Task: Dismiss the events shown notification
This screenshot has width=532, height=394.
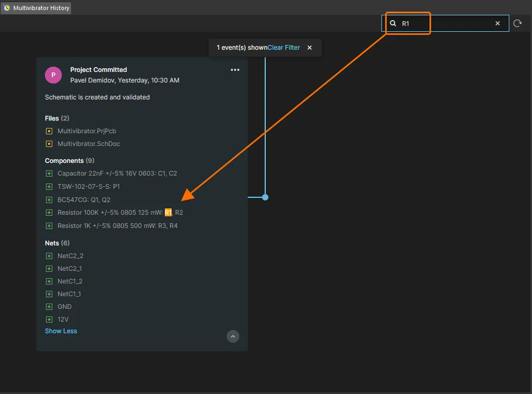Action: [310, 48]
